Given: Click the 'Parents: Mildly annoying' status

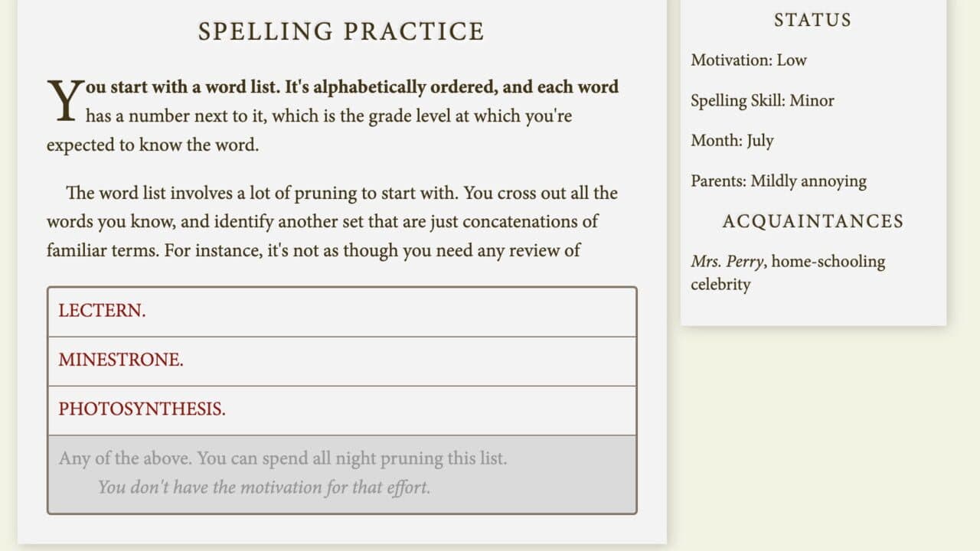Looking at the screenshot, I should (779, 181).
